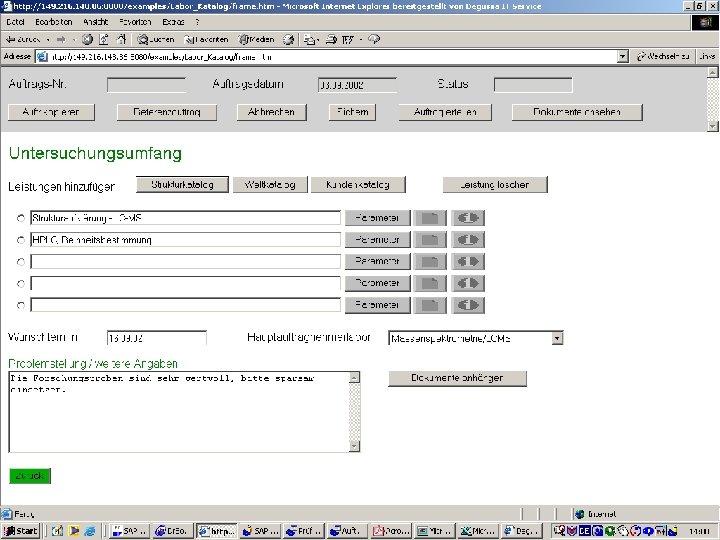Select the fifth service row radio button
This screenshot has width=720, height=540.
[x=21, y=305]
